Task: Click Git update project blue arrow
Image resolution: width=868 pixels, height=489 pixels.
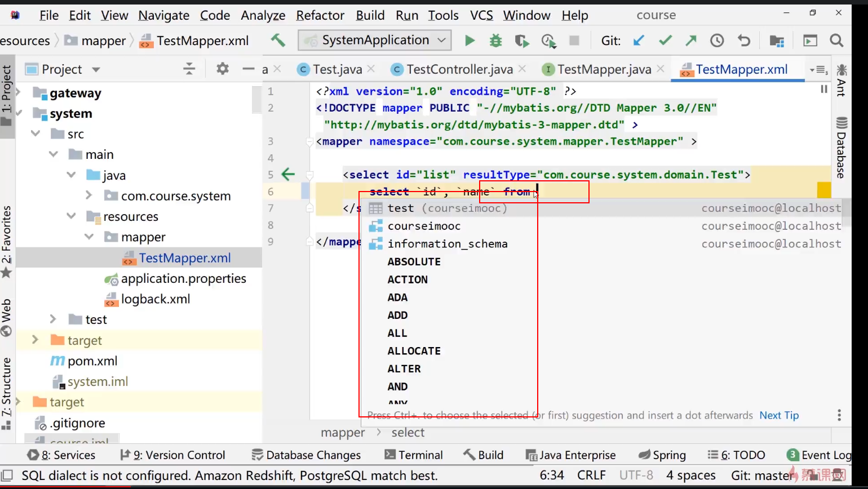Action: pos(639,41)
